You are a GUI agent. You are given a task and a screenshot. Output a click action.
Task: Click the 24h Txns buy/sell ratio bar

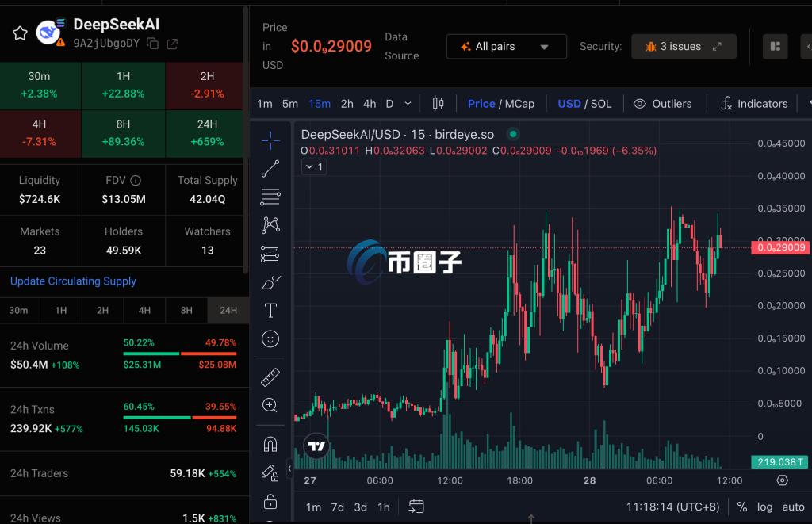pos(180,417)
